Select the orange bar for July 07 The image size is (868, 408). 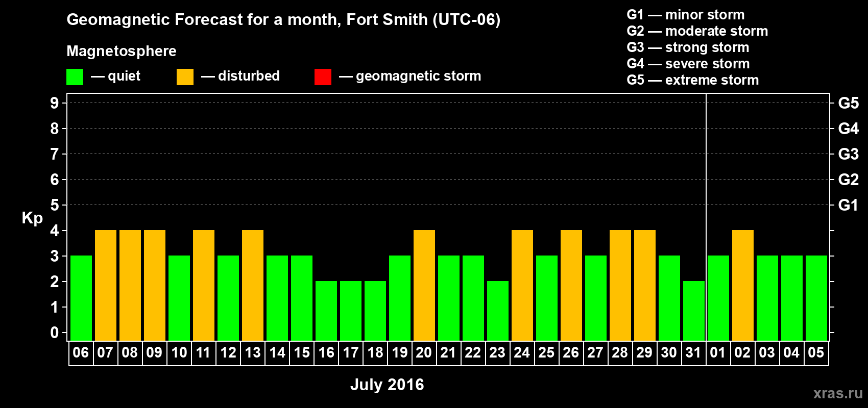coord(106,286)
